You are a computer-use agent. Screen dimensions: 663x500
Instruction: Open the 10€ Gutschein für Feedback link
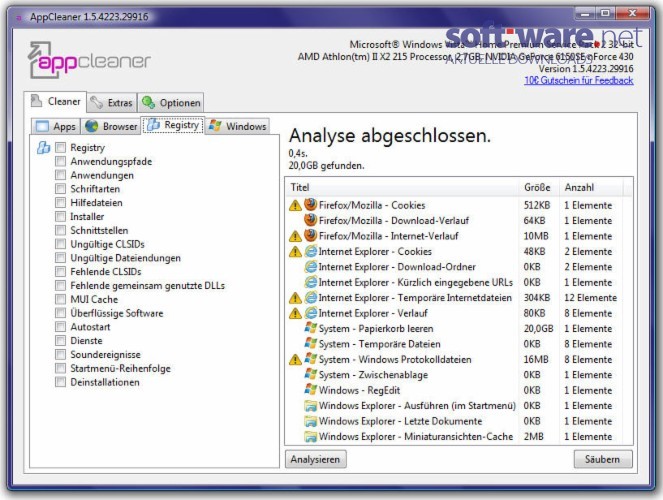coord(578,80)
